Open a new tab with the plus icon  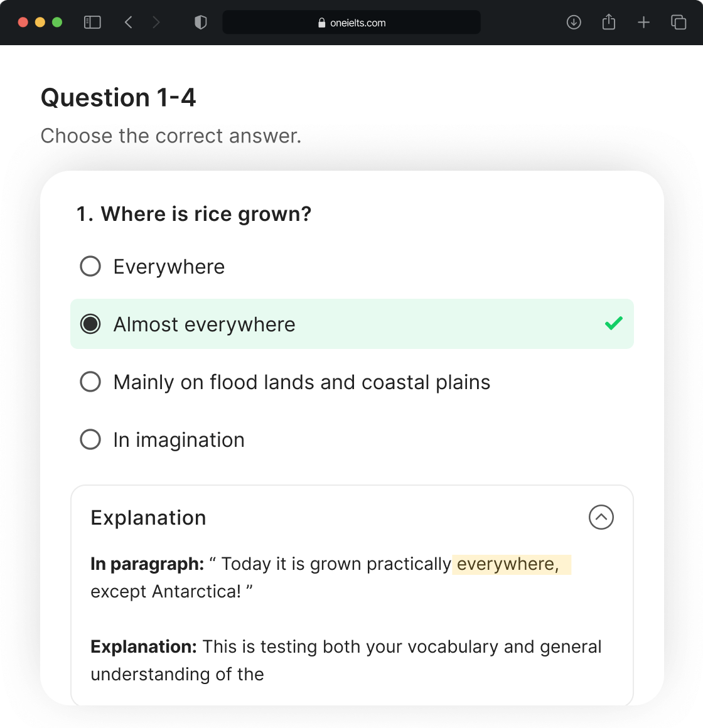[x=644, y=22]
